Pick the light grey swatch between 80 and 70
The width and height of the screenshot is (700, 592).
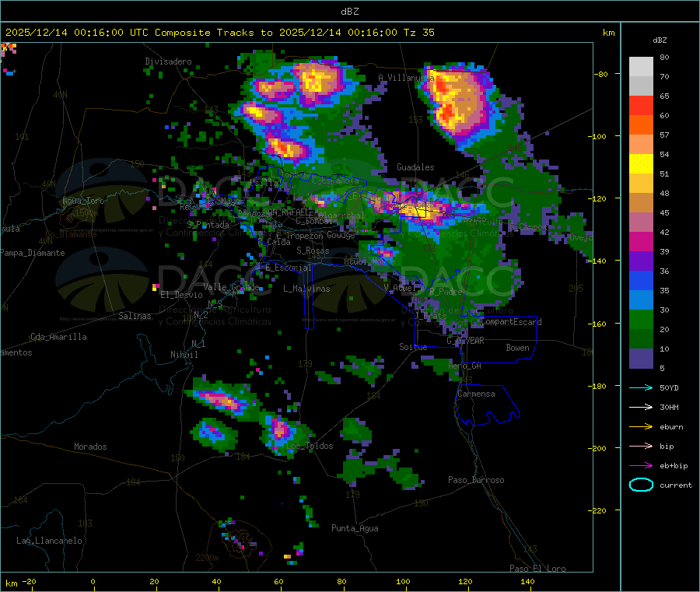(641, 67)
